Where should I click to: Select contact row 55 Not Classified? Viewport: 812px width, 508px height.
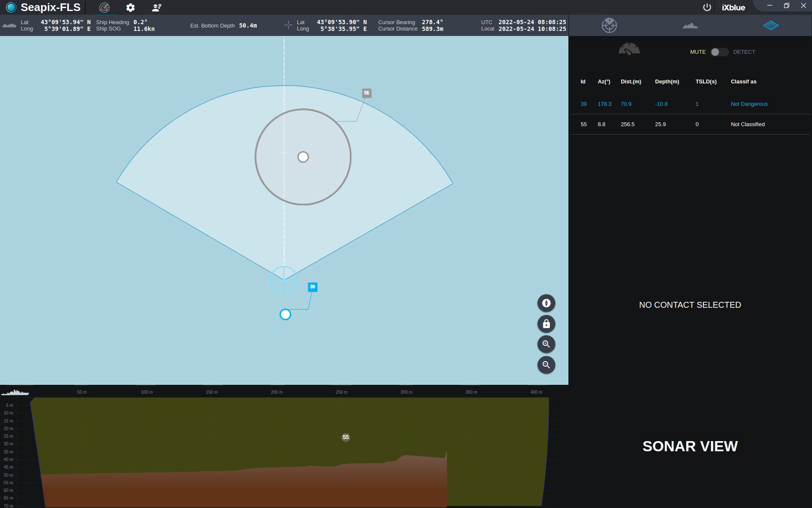pos(690,124)
